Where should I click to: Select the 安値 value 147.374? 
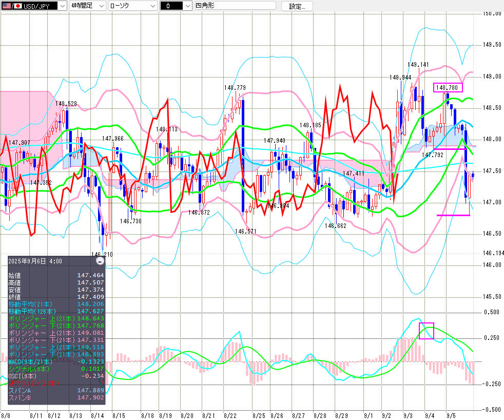(90, 290)
